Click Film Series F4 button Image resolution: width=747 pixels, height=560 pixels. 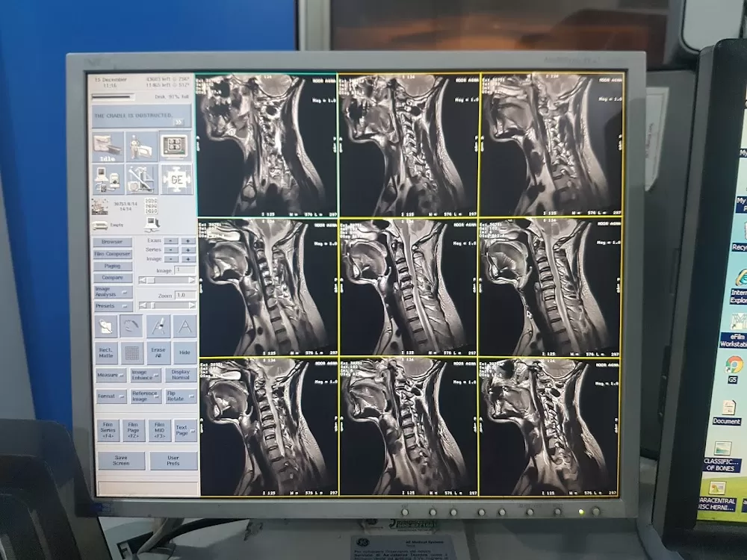(x=108, y=431)
